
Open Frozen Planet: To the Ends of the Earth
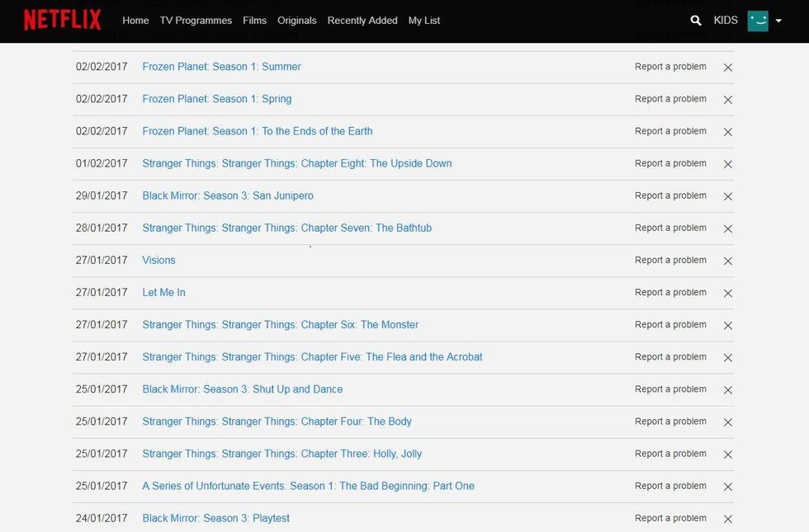click(x=258, y=131)
